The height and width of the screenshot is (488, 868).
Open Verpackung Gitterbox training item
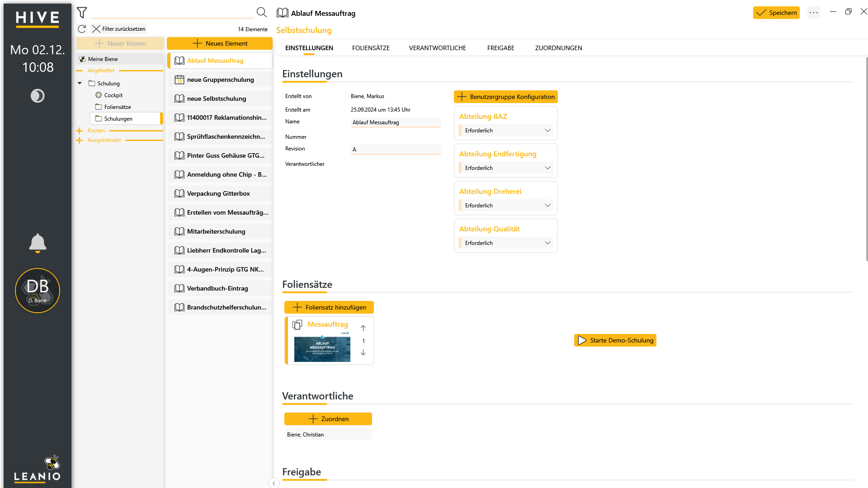pos(220,193)
